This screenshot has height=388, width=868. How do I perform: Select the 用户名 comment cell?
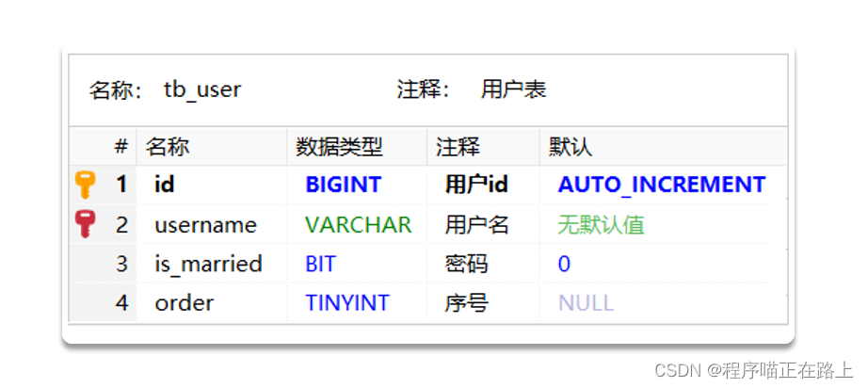(x=483, y=225)
